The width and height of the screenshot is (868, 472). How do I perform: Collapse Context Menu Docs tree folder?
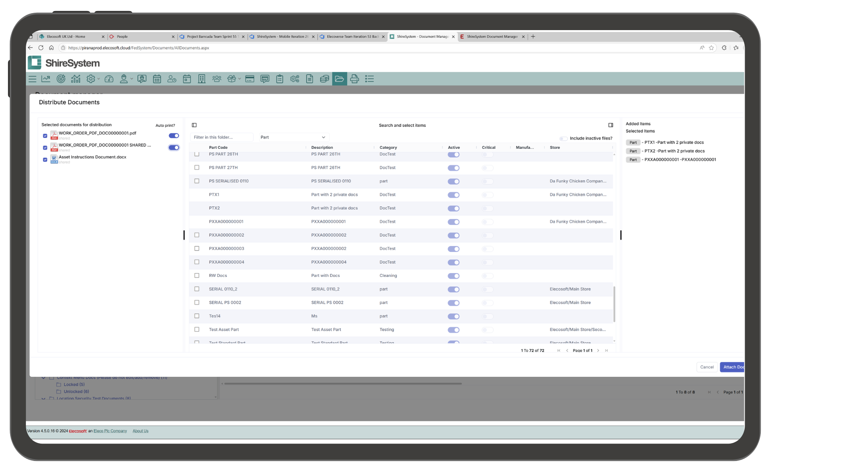pos(43,377)
